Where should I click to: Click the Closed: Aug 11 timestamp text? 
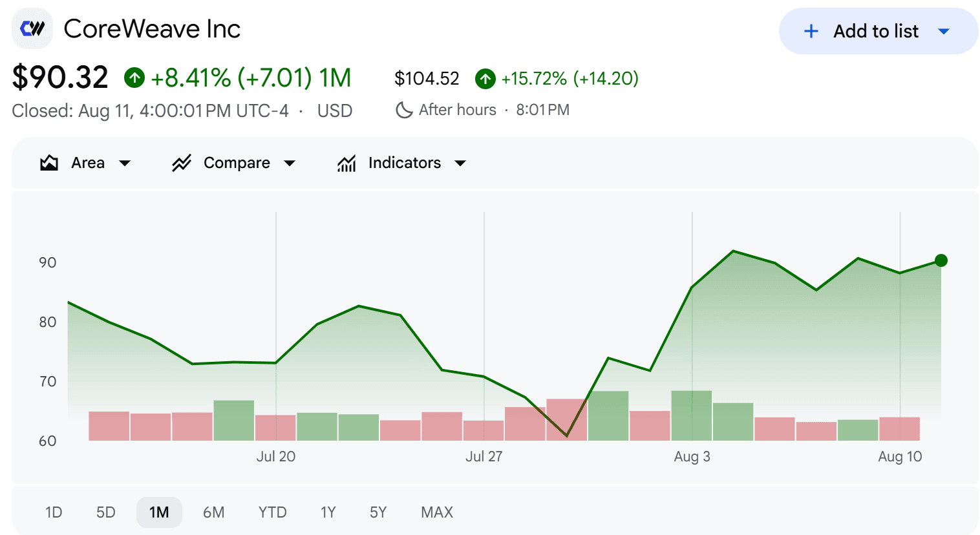pyautogui.click(x=150, y=111)
